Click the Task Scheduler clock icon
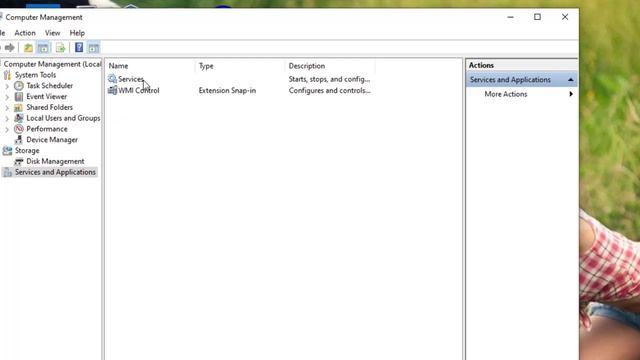Screen dimensions: 640x360 [19, 86]
